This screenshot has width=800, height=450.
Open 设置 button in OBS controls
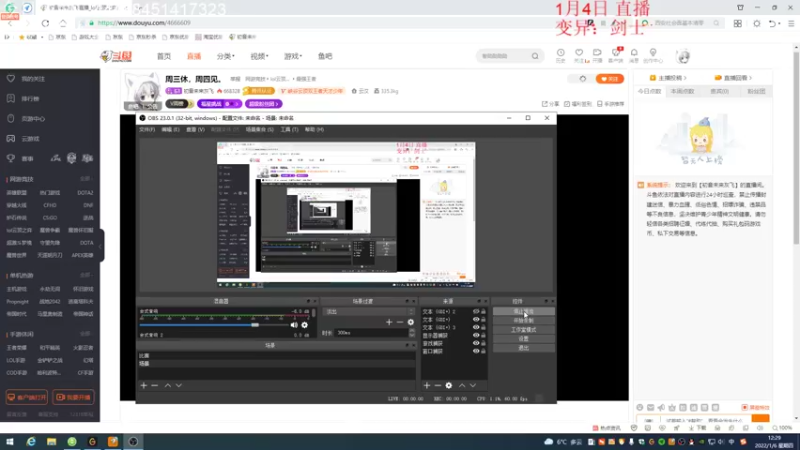(523, 339)
